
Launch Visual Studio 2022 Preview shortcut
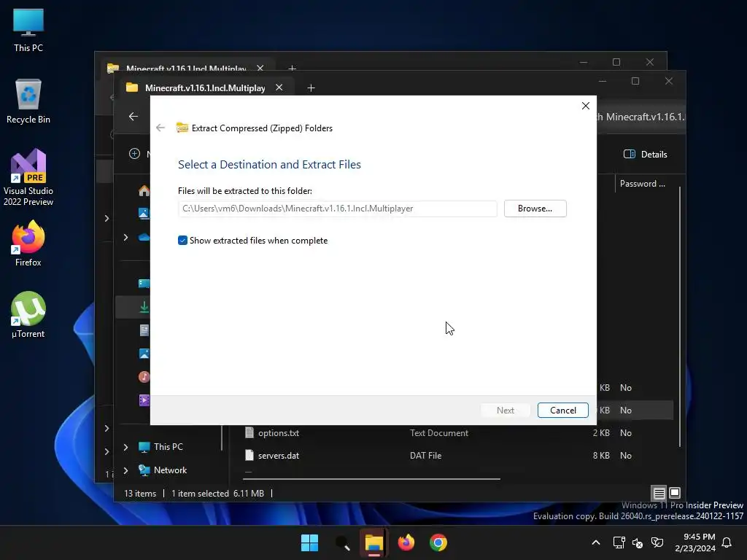coord(28,178)
